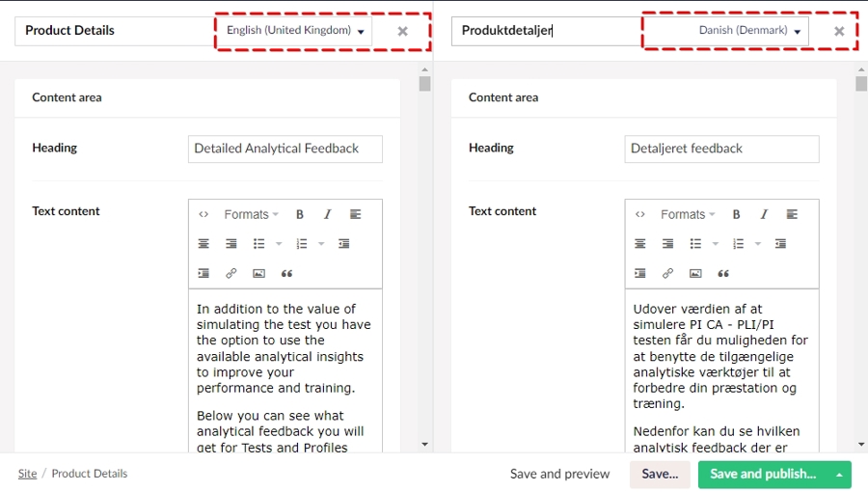This screenshot has height=492, width=868.
Task: Apply italic in the right Danish editor
Action: 764,214
